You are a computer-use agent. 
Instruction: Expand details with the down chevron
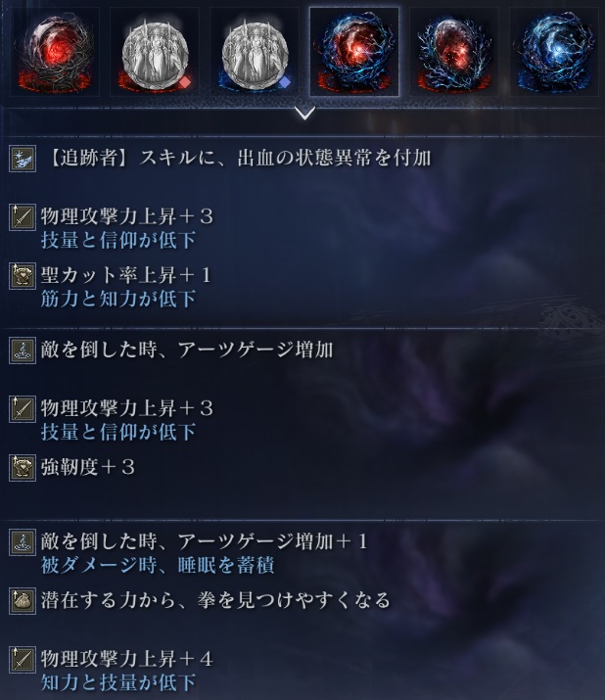(305, 114)
